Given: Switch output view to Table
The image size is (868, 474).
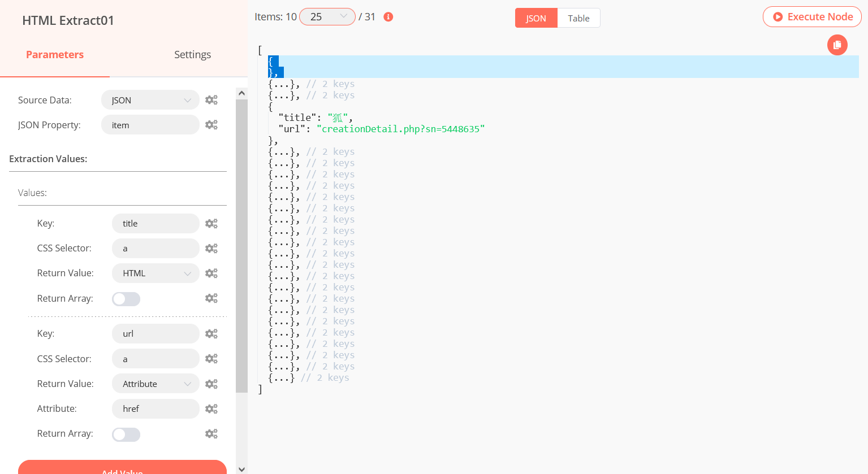Looking at the screenshot, I should (578, 18).
